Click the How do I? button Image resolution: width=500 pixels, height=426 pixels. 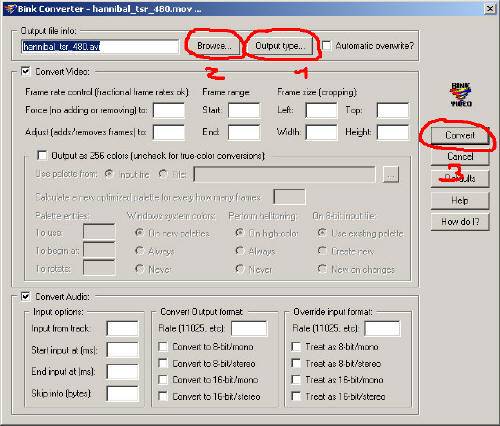pyautogui.click(x=460, y=222)
